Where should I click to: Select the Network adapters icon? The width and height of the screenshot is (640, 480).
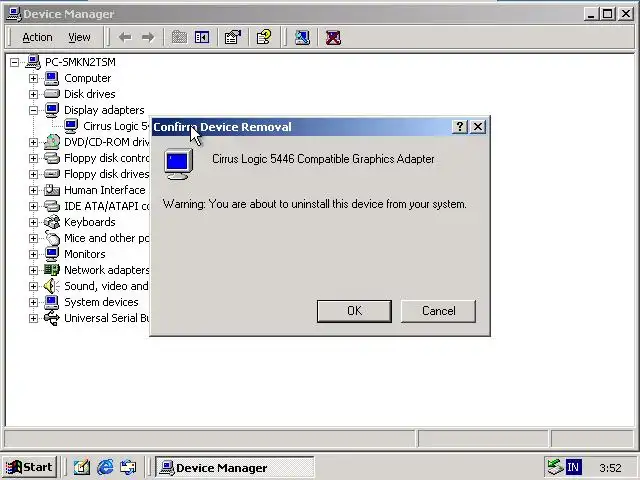pyautogui.click(x=52, y=270)
